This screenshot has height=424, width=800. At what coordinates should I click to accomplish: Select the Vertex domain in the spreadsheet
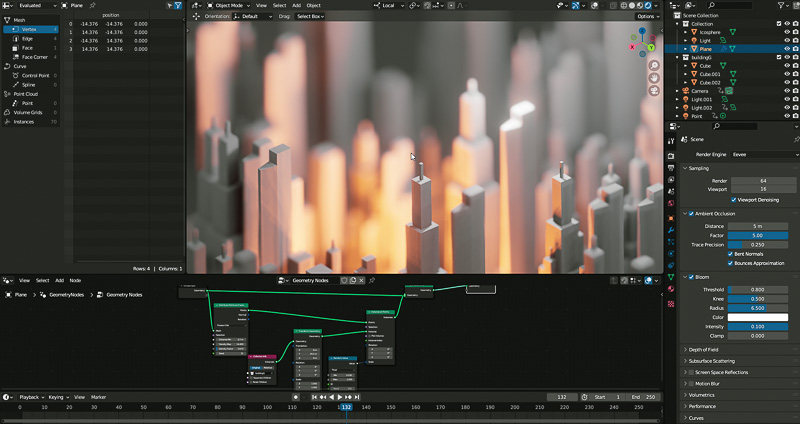click(x=27, y=30)
